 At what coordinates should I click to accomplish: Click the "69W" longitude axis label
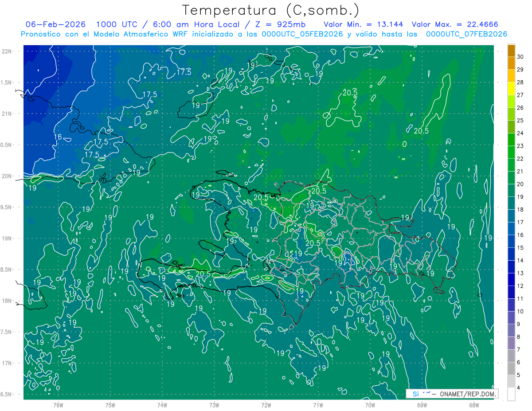422,405
